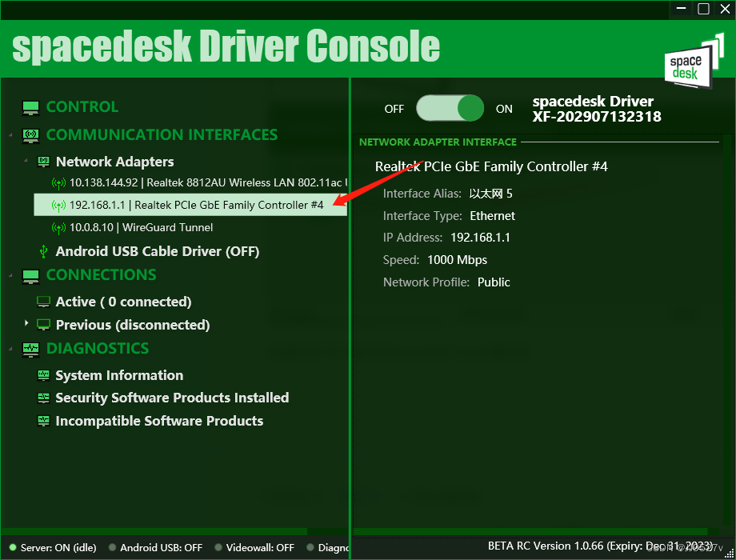736x560 pixels.
Task: Collapse the DIAGNOSTICS section arrow
Action: coord(10,349)
